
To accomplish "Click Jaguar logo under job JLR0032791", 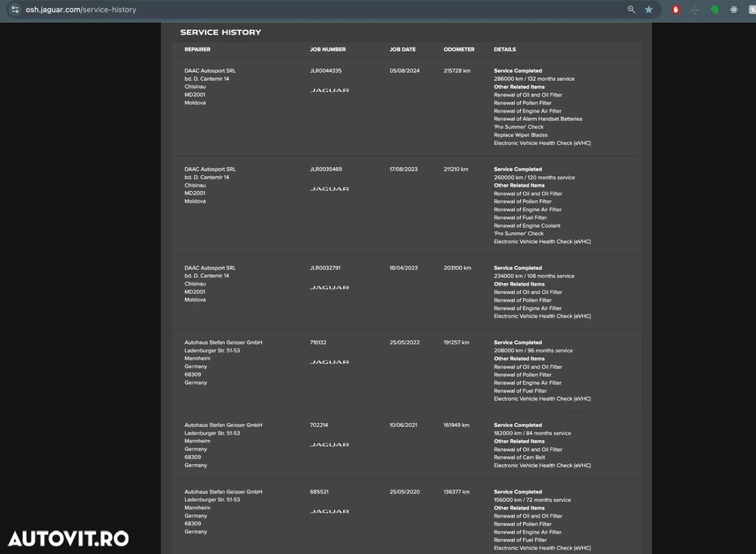I will pyautogui.click(x=330, y=287).
